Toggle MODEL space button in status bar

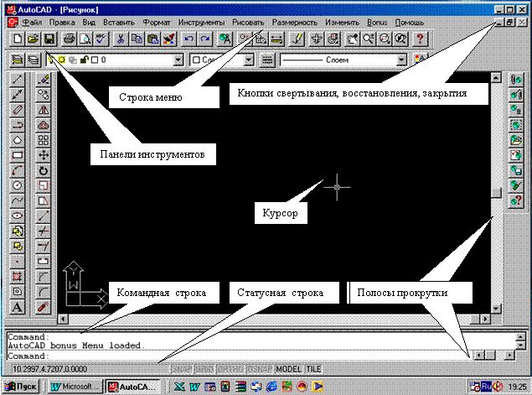[289, 369]
